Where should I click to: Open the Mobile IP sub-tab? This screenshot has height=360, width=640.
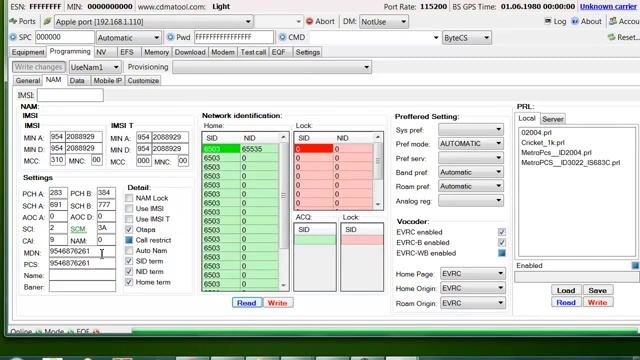click(108, 80)
